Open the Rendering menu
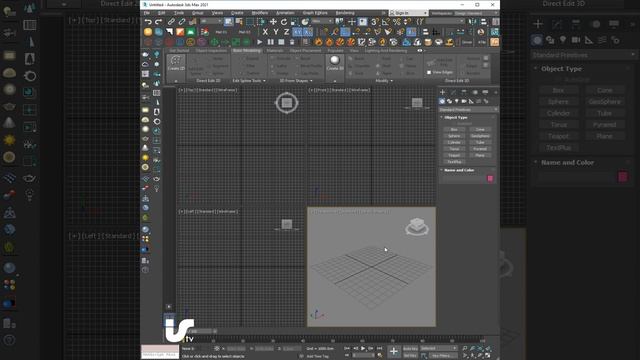 (345, 13)
